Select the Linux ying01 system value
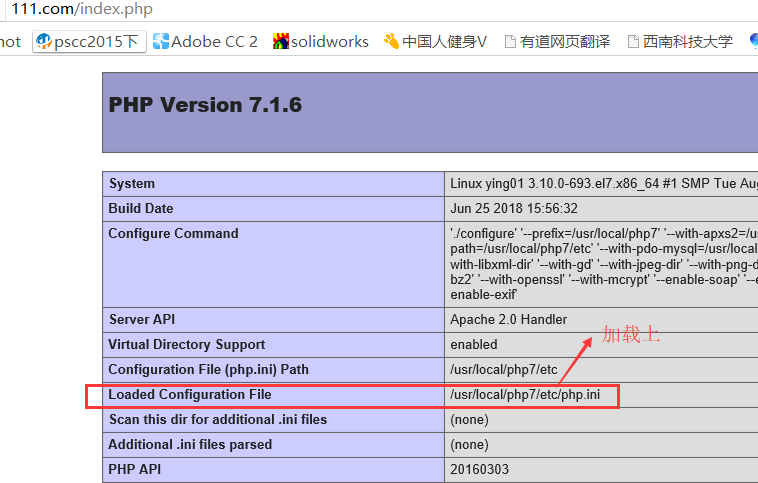 coord(604,184)
